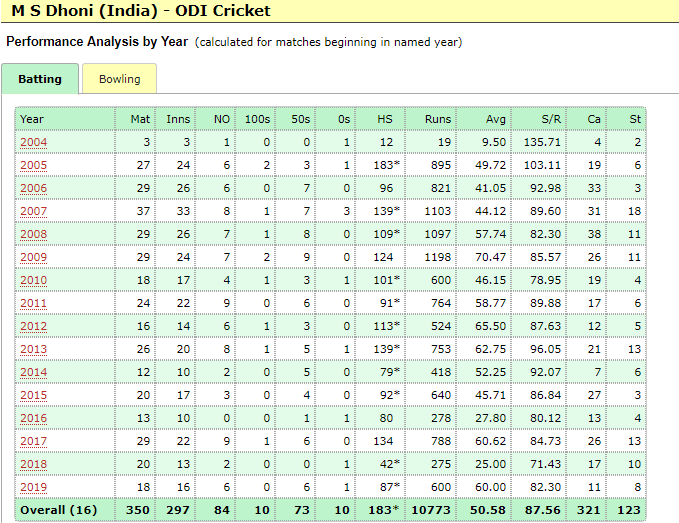Select the 135.71 strike rate in 2004 row
This screenshot has height=523, width=679.
click(542, 142)
